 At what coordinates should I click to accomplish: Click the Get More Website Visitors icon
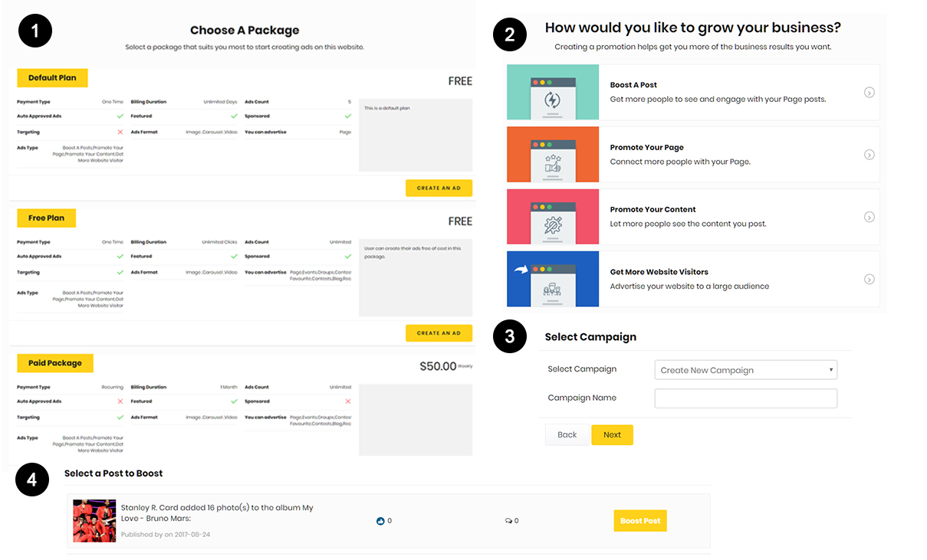(x=552, y=287)
